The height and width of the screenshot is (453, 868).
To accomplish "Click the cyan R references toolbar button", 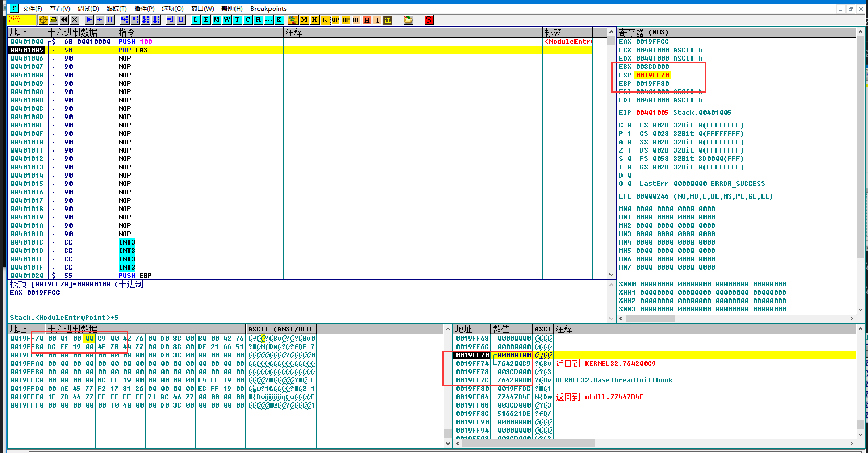I will pyautogui.click(x=259, y=20).
